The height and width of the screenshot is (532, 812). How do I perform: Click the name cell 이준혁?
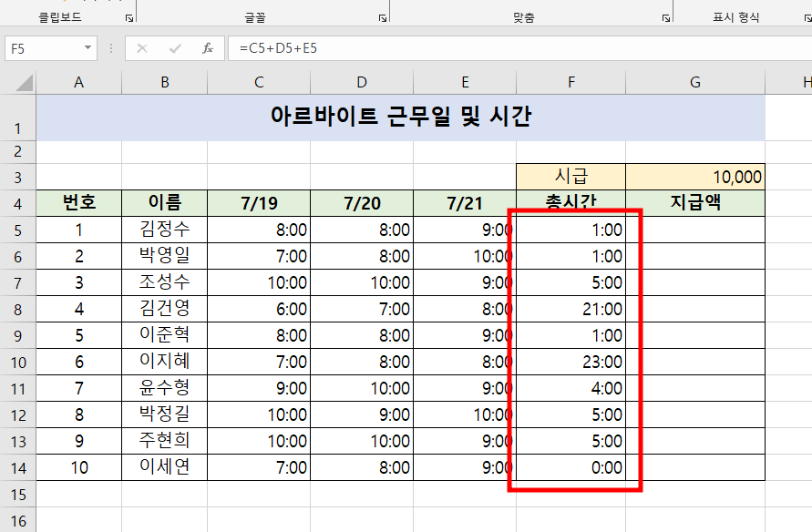coord(165,335)
